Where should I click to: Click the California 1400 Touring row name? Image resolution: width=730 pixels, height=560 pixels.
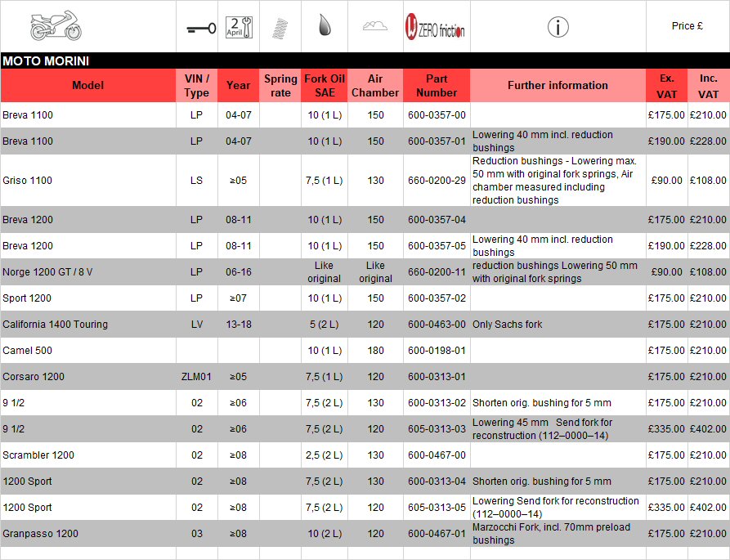[x=55, y=325]
